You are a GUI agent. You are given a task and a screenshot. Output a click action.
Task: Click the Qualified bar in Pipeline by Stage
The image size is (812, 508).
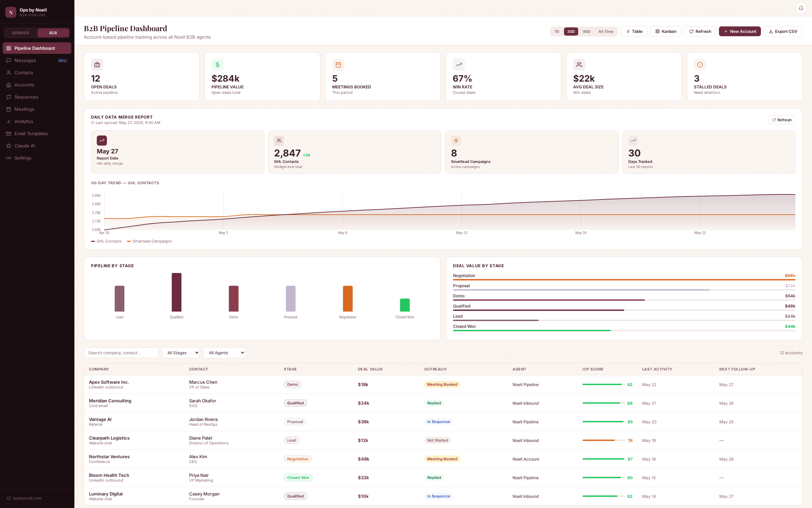pos(177,292)
